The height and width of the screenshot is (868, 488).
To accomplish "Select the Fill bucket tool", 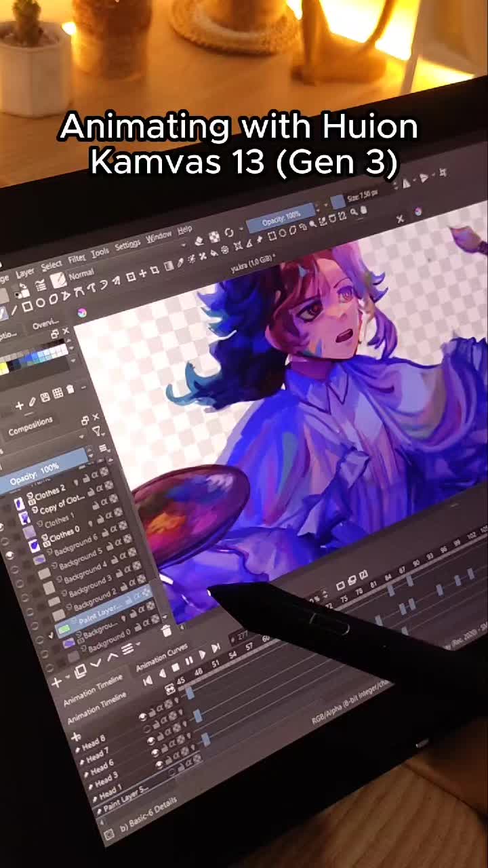I will [213, 252].
